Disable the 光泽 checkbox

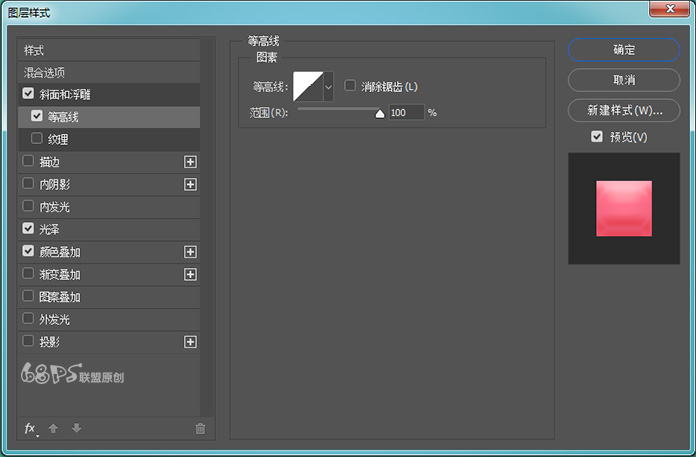point(28,228)
